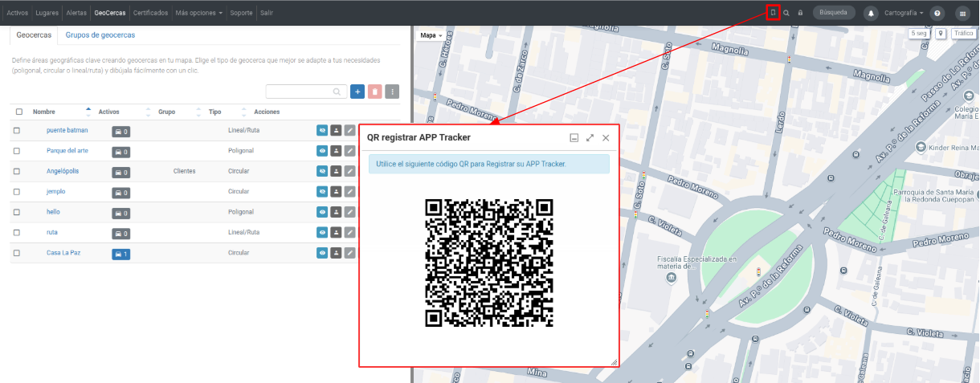Open the assets badge for puente batman

(120, 131)
